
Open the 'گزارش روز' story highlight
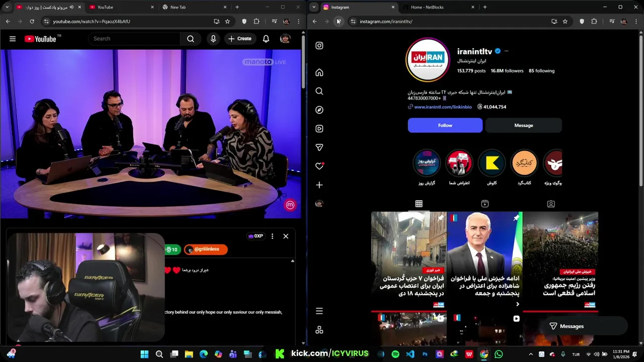coord(427,163)
